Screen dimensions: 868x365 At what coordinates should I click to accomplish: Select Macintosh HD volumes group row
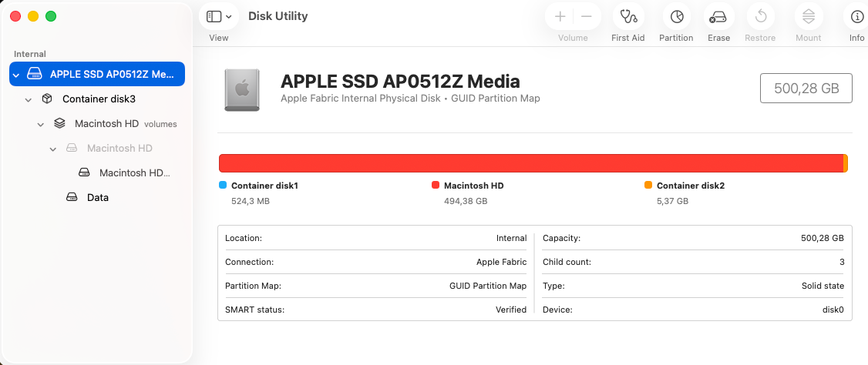(x=97, y=123)
